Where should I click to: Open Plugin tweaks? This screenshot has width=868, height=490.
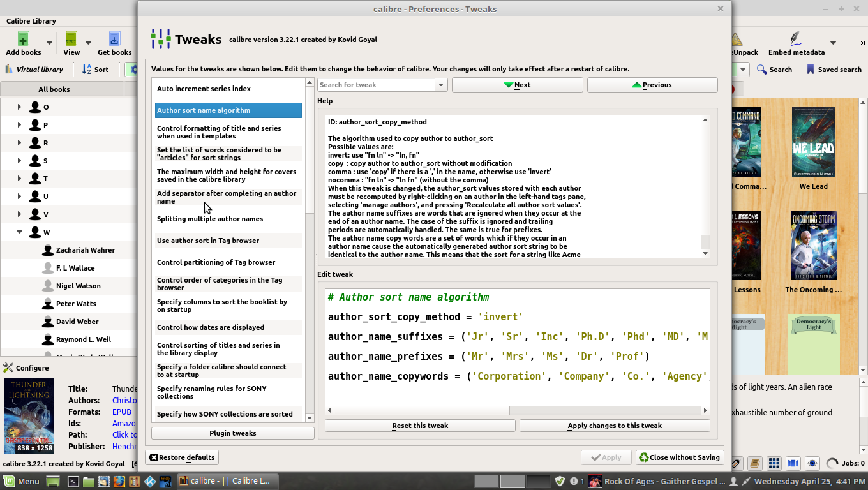pyautogui.click(x=233, y=433)
